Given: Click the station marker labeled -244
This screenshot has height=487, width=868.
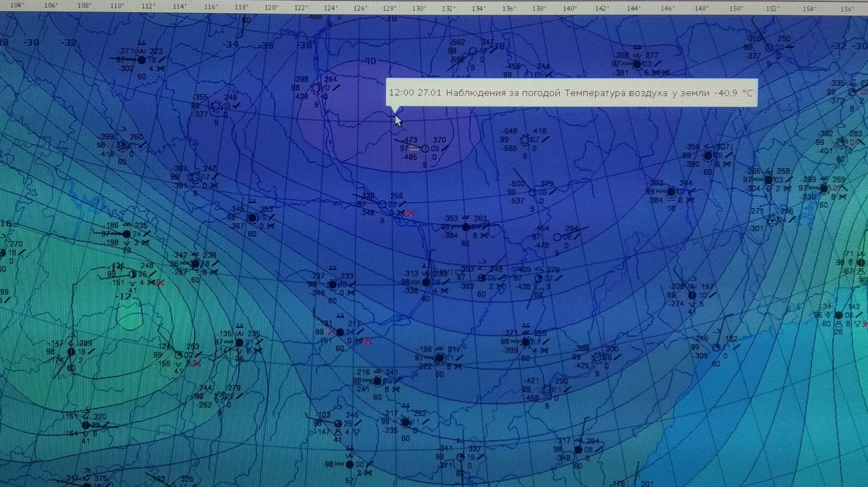Looking at the screenshot, I should (220, 397).
